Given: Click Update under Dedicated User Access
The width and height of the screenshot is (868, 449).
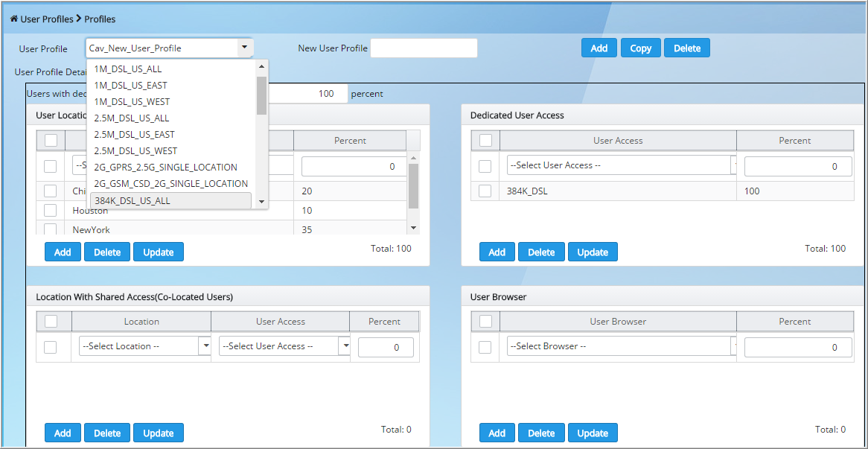Looking at the screenshot, I should 593,252.
